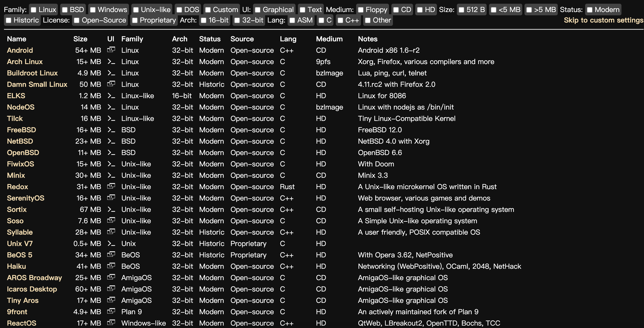This screenshot has width=644, height=328.
Task: Enable the Proprietary license checkbox
Action: 135,20
